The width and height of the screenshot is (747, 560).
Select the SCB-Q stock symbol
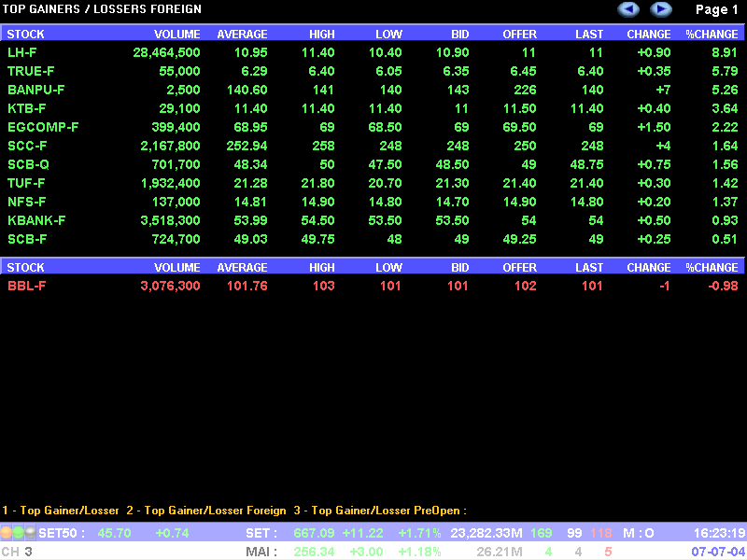tap(28, 165)
